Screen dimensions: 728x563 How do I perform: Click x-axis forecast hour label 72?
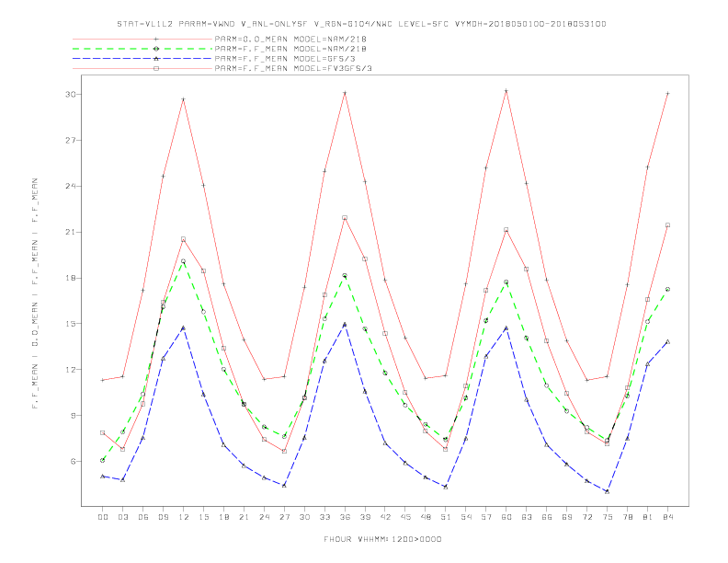point(587,517)
